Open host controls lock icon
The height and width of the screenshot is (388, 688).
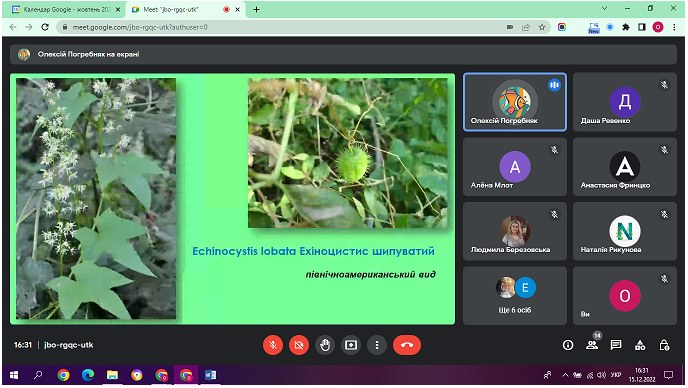pos(664,345)
